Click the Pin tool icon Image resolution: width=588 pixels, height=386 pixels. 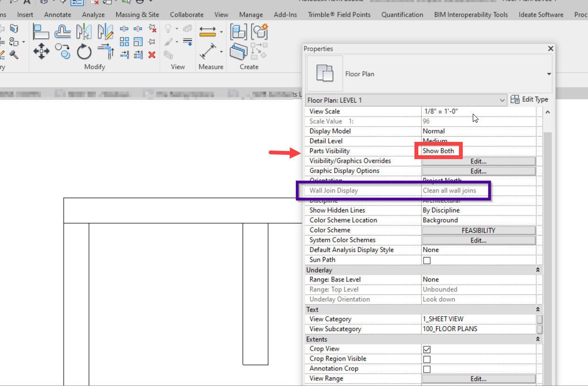point(152,42)
